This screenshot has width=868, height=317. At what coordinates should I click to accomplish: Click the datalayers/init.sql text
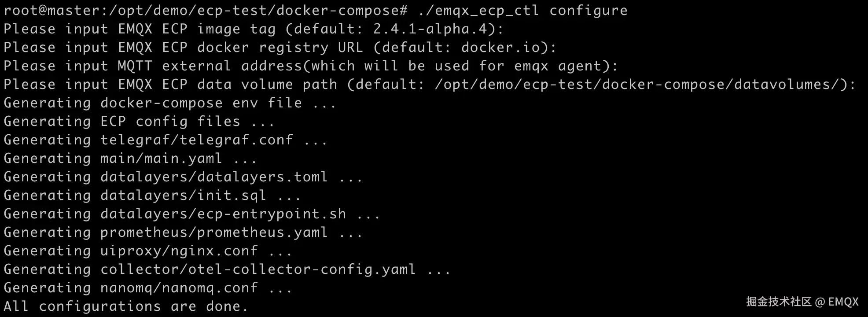point(183,195)
